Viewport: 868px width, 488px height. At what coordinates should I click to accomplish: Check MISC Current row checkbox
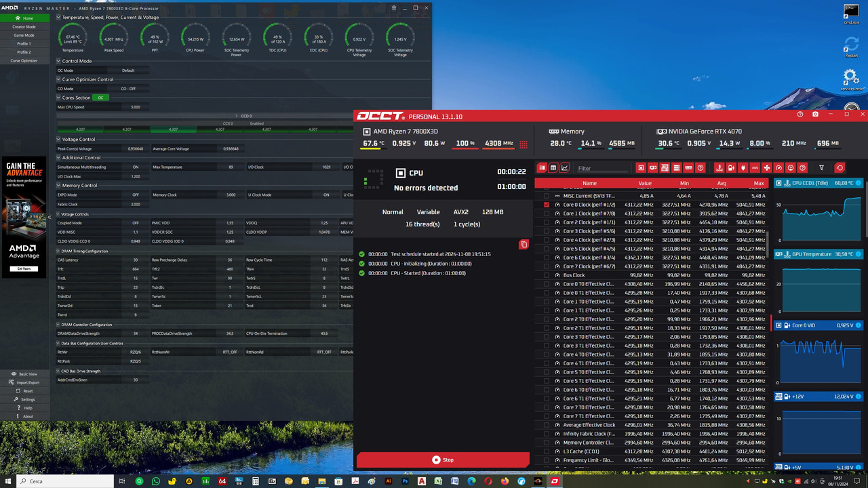pyautogui.click(x=547, y=196)
